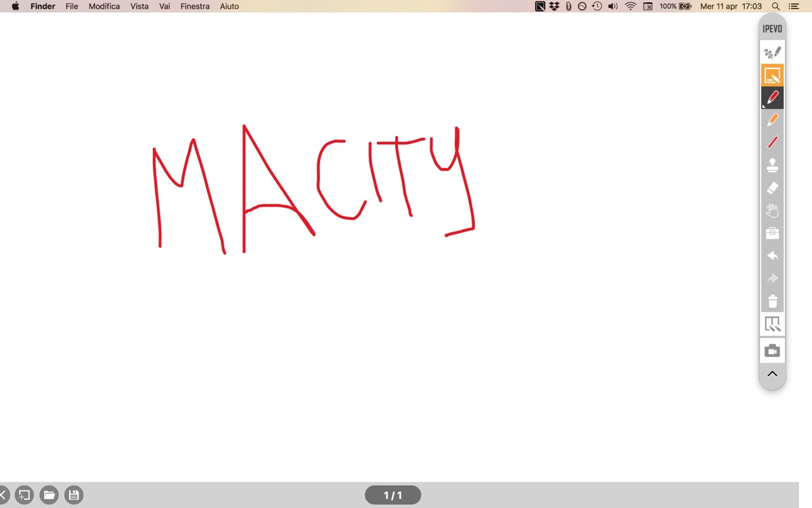Select the squiggle pen mode at top of IPEVO toolbar
The width and height of the screenshot is (812, 508).
pyautogui.click(x=772, y=52)
